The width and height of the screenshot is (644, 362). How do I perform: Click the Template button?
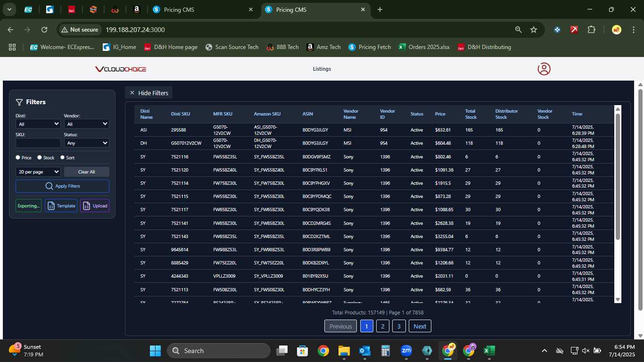[x=61, y=206]
